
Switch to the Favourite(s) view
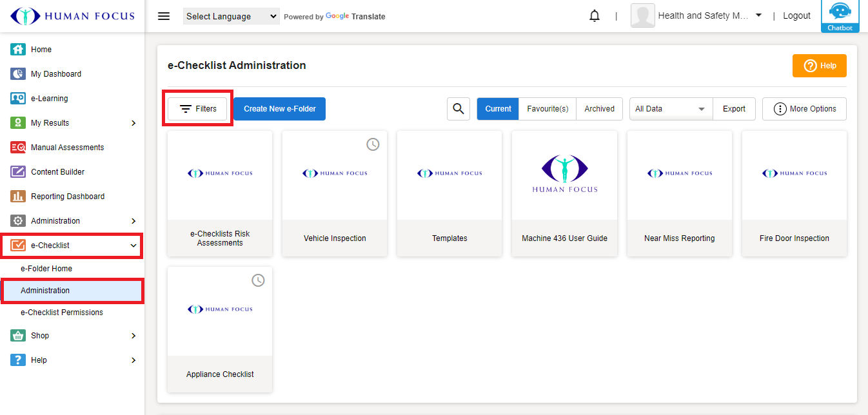click(x=547, y=109)
